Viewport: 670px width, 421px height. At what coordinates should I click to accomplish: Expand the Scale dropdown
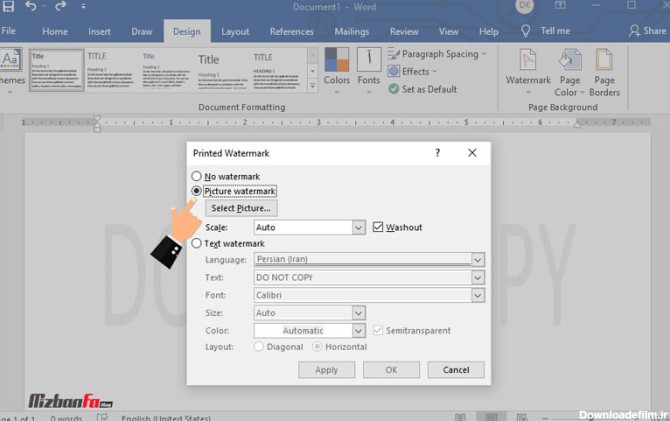click(359, 228)
